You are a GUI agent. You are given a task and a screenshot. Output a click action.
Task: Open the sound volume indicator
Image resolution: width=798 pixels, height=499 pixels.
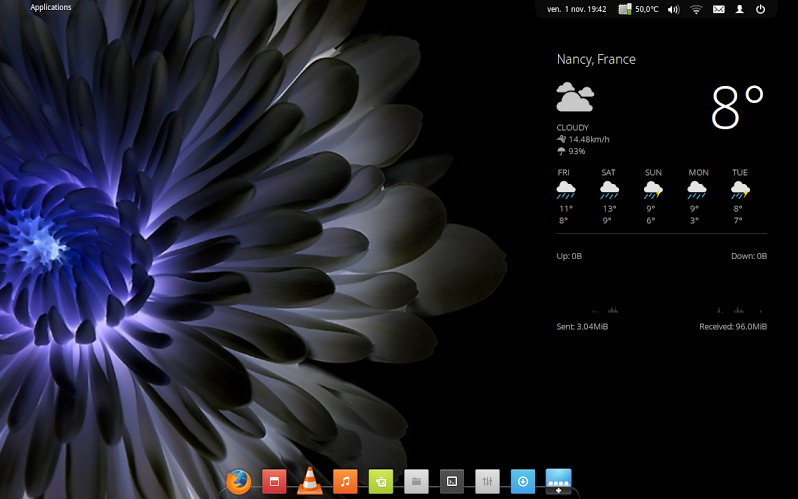coord(673,9)
